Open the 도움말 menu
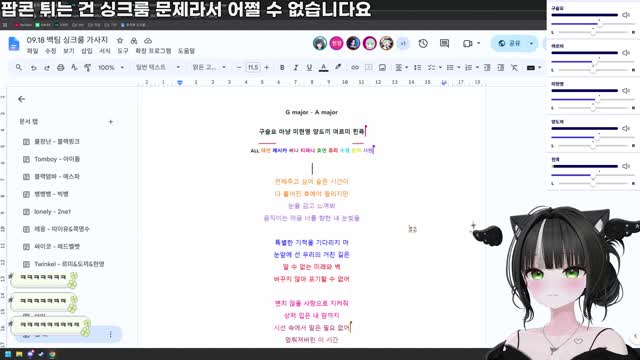 [x=186, y=51]
